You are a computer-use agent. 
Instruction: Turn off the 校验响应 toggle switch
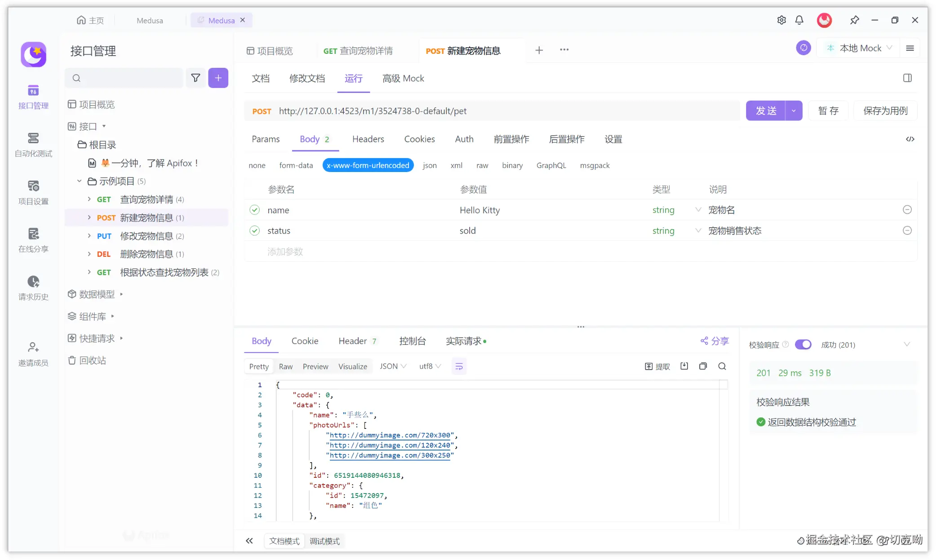pos(803,345)
